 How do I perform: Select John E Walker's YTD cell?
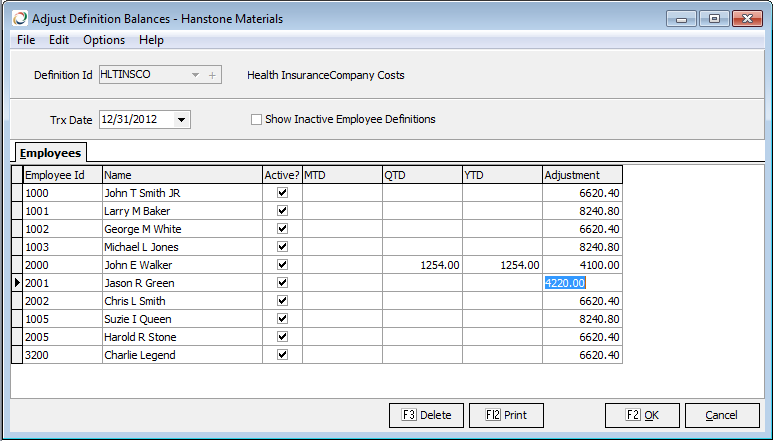click(502, 265)
